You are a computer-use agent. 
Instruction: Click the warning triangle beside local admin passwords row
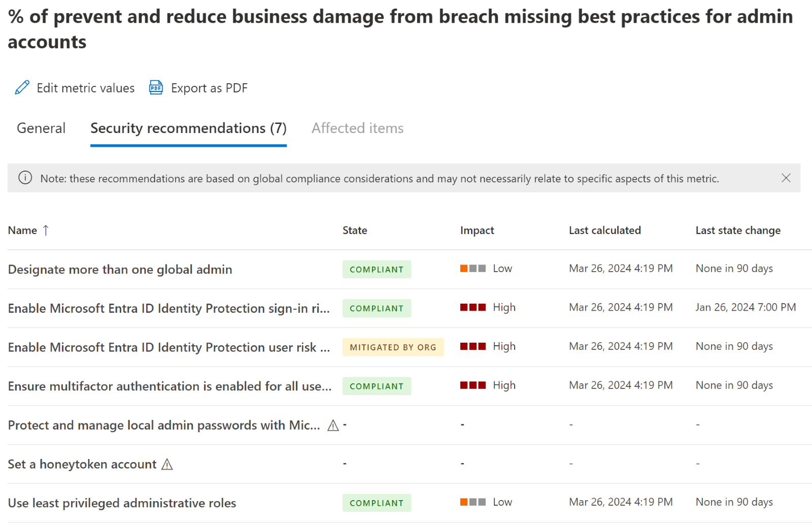coord(333,425)
